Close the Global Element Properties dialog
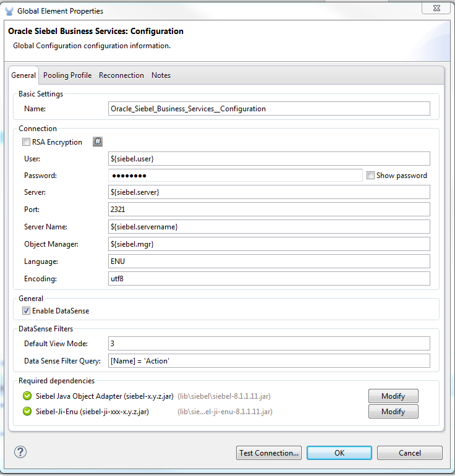 click(436, 8)
